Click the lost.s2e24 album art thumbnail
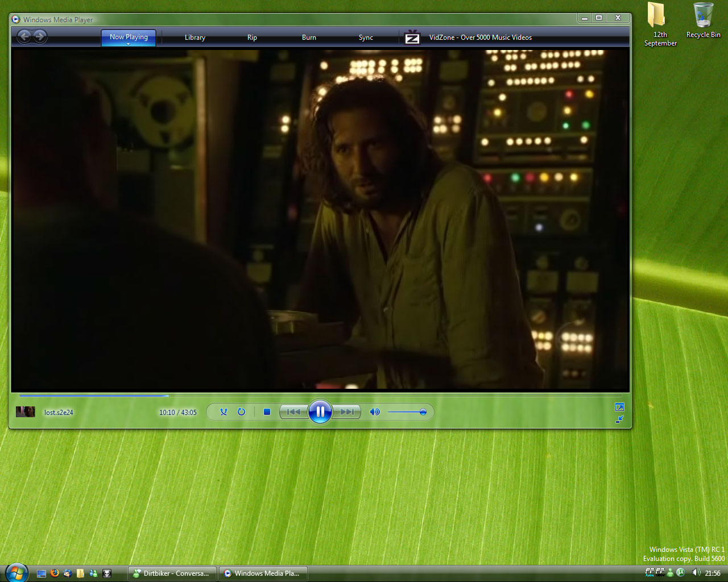This screenshot has width=728, height=582. tap(26, 411)
